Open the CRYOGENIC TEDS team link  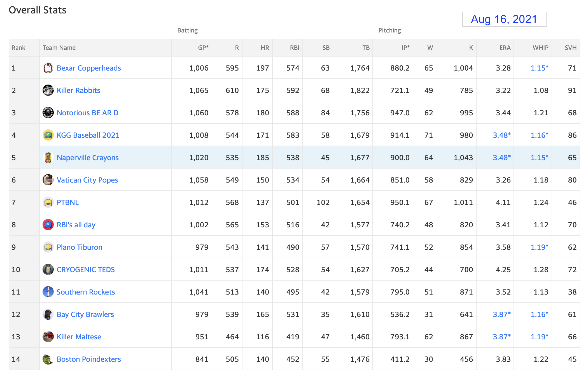pyautogui.click(x=86, y=270)
